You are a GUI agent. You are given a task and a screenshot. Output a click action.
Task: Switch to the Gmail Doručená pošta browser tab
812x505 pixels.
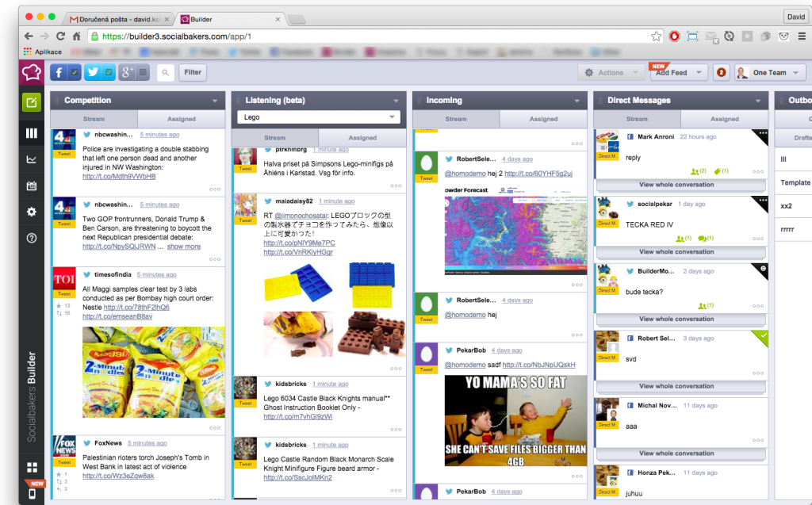click(121, 19)
